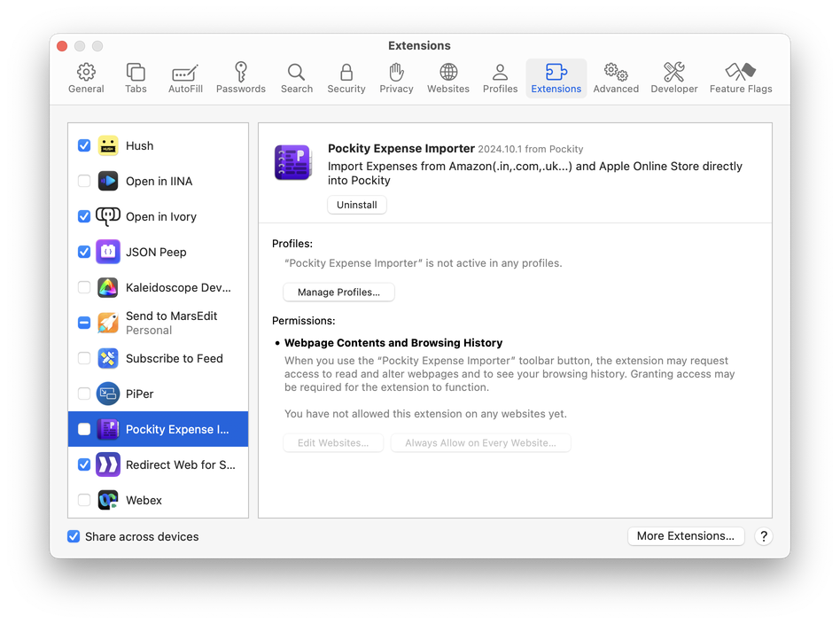Open the Privacy hand icon

[396, 71]
